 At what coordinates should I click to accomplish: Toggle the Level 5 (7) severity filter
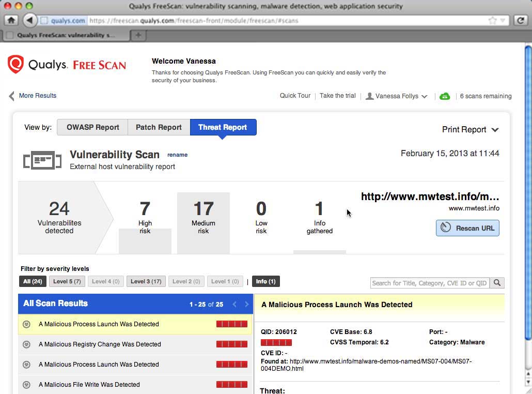67,281
